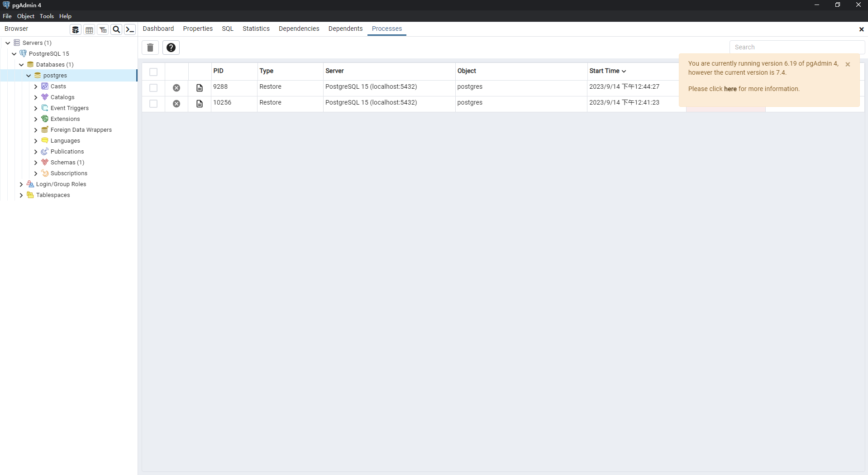Screen dimensions: 868x475
Task: Click the trash delete processes icon
Action: point(150,48)
